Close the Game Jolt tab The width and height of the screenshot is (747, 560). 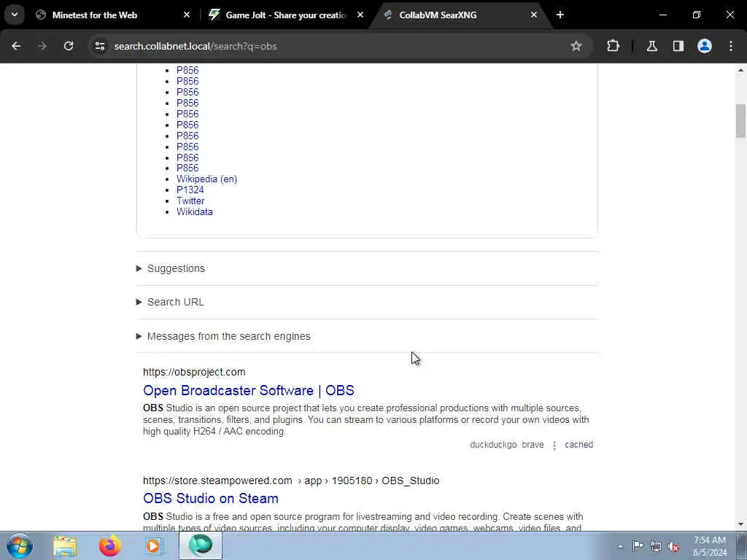[360, 15]
